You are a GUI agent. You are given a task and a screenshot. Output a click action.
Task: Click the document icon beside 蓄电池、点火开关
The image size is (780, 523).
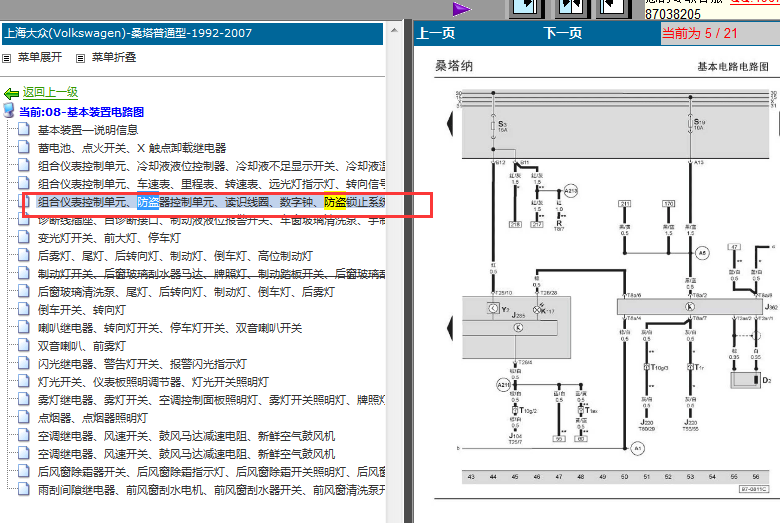(x=24, y=147)
